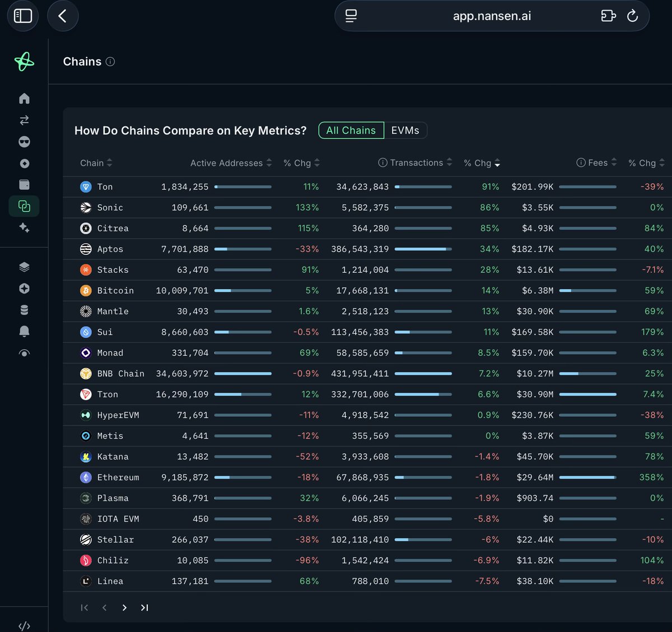Click the Mantle chain name
This screenshot has height=632, width=672.
pyautogui.click(x=113, y=312)
